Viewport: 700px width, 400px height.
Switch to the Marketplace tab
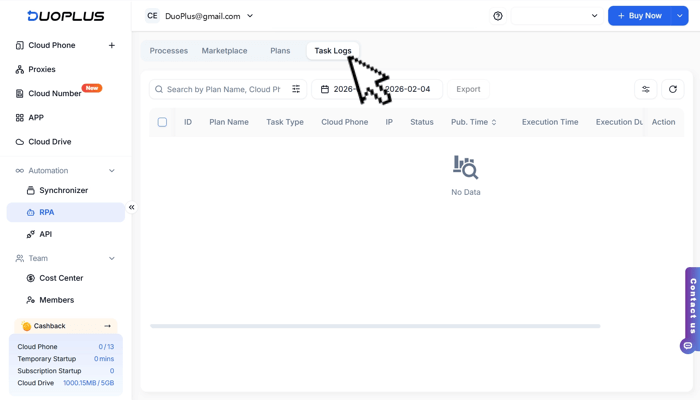(x=224, y=51)
